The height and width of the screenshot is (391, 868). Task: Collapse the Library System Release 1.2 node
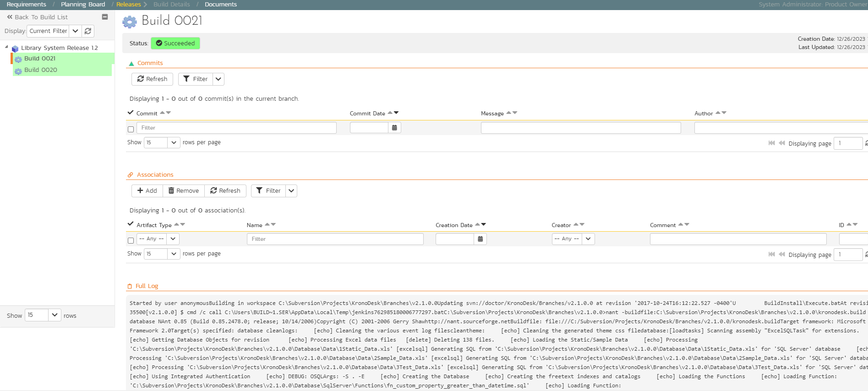(x=6, y=47)
